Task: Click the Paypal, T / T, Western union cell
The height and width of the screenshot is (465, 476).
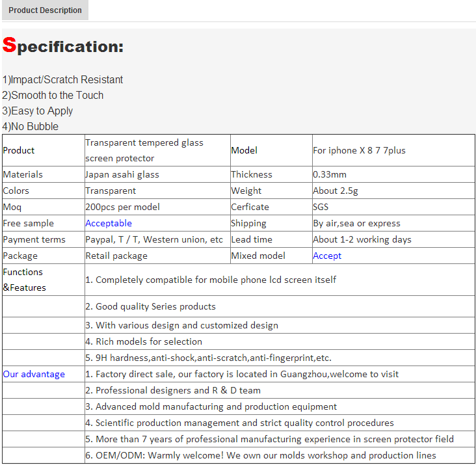Action: (x=157, y=239)
